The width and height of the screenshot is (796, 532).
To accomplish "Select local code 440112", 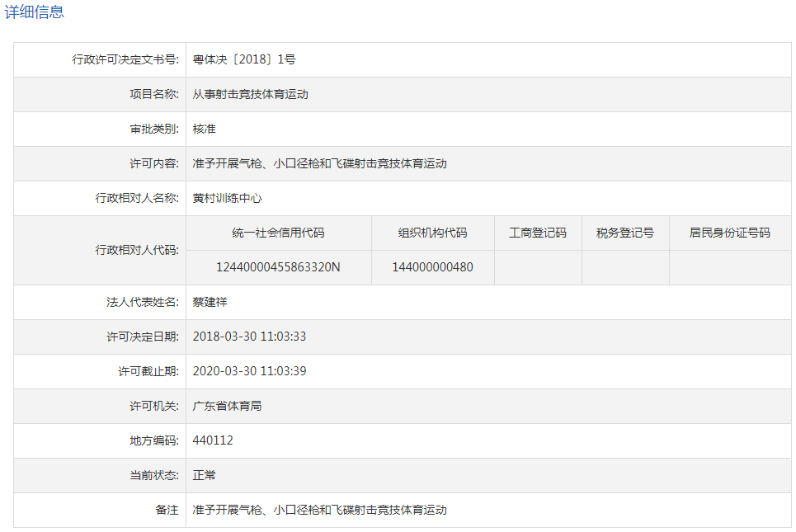I will pyautogui.click(x=213, y=440).
